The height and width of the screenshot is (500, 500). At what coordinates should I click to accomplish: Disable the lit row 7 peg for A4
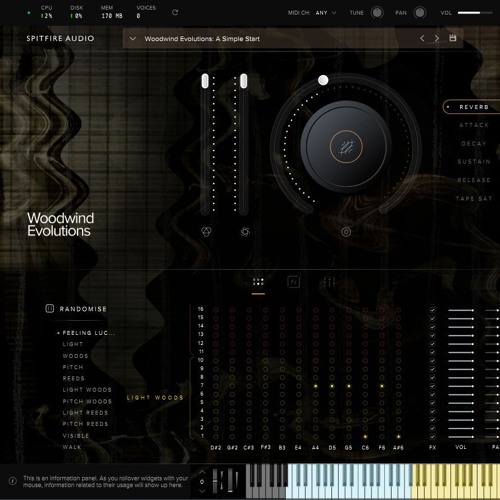(x=315, y=386)
